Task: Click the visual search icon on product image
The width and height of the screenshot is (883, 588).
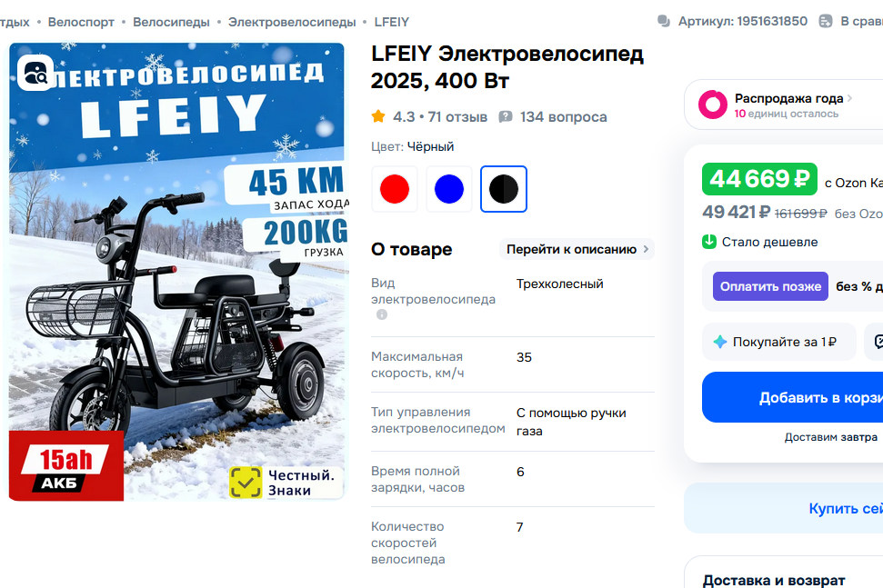Action: (35, 73)
